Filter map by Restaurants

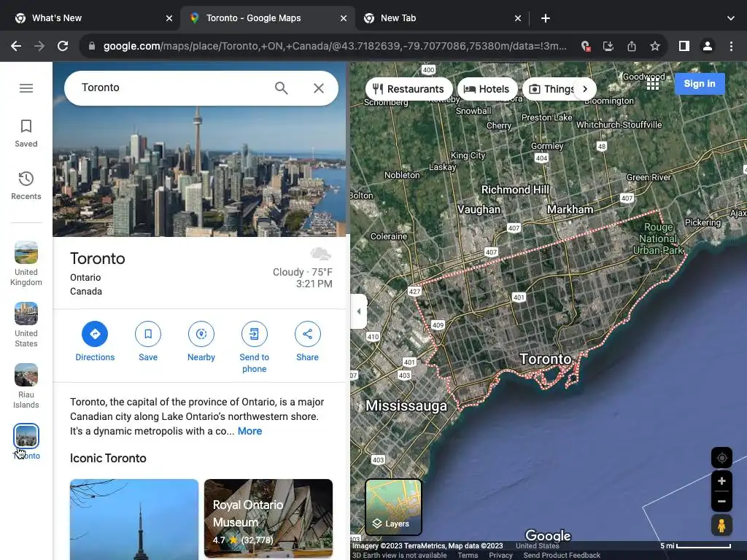pyautogui.click(x=409, y=89)
